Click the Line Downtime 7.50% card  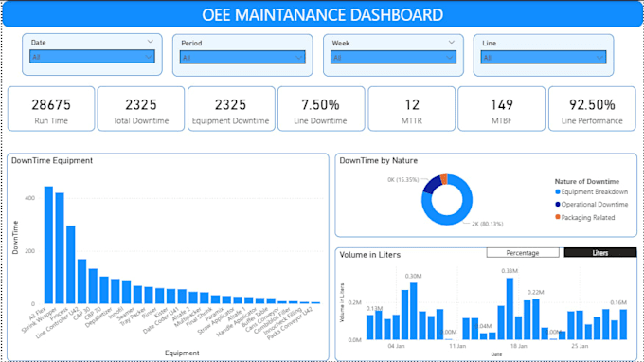pyautogui.click(x=321, y=109)
